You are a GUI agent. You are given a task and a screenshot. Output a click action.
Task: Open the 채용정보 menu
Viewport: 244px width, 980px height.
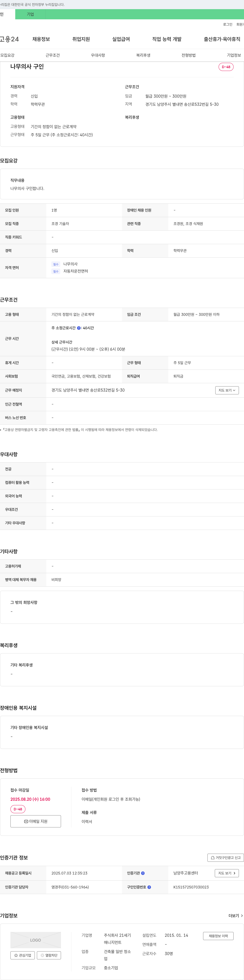click(41, 39)
